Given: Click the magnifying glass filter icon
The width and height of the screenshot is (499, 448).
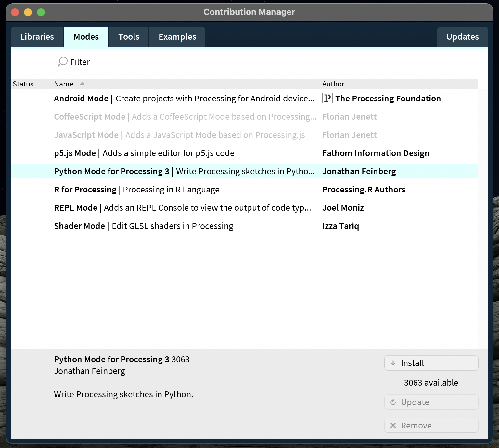Looking at the screenshot, I should pos(62,62).
